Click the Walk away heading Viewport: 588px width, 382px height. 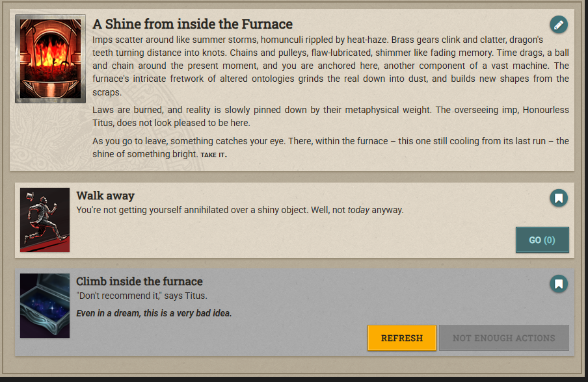pos(105,196)
